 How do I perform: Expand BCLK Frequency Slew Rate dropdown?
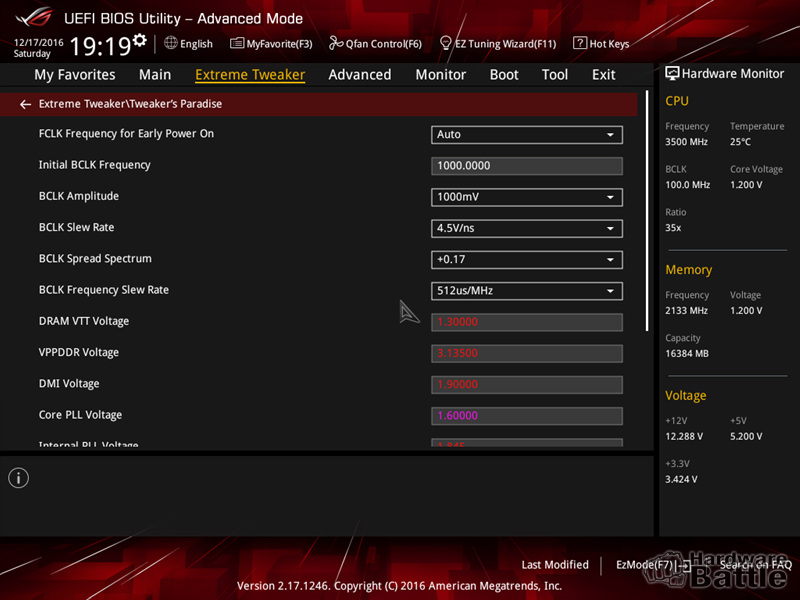tap(527, 291)
